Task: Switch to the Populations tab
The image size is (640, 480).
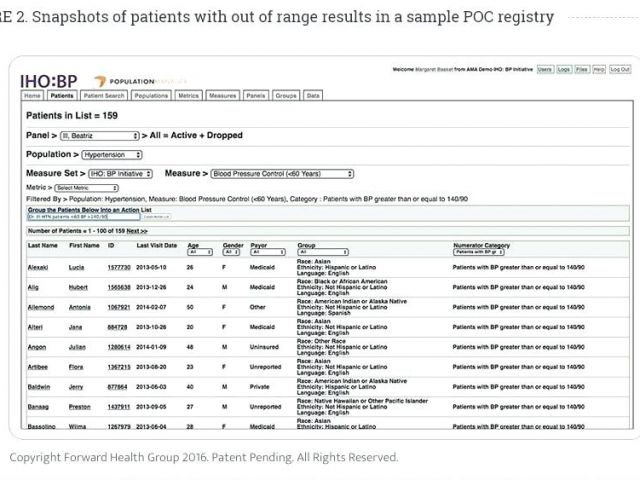Action: tap(151, 96)
